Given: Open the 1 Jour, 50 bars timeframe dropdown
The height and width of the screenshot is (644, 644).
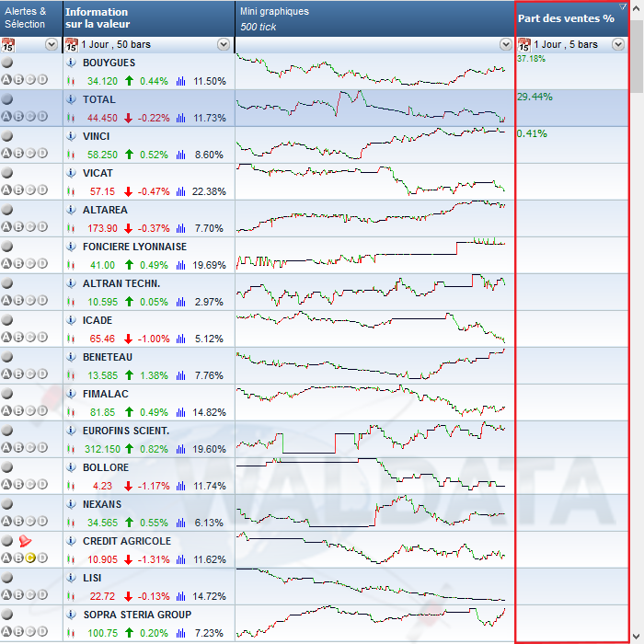Looking at the screenshot, I should [x=224, y=44].
